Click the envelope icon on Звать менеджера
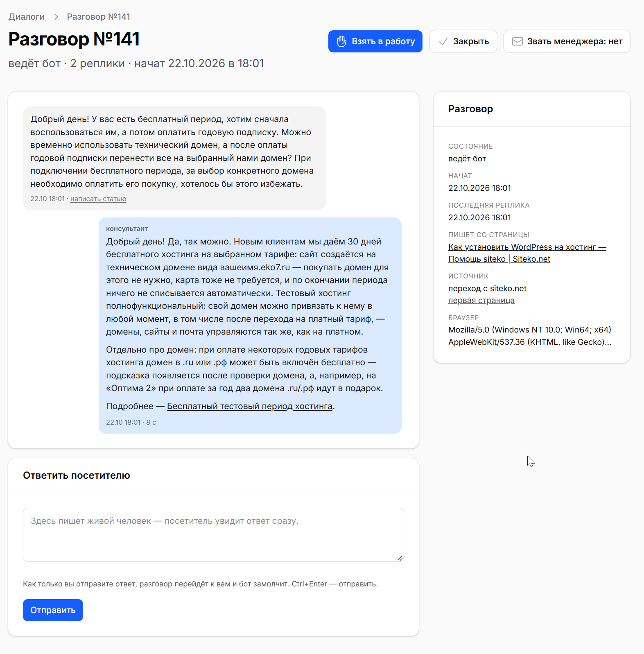 point(517,41)
